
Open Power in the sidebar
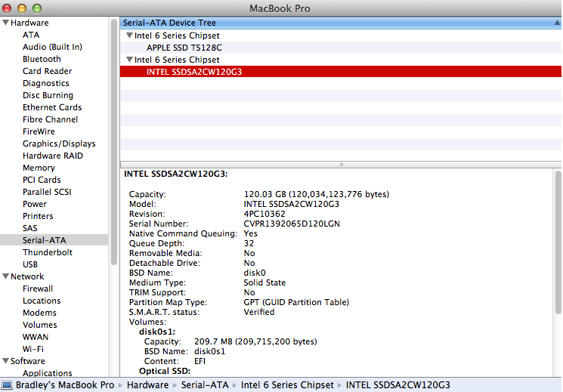tap(35, 204)
